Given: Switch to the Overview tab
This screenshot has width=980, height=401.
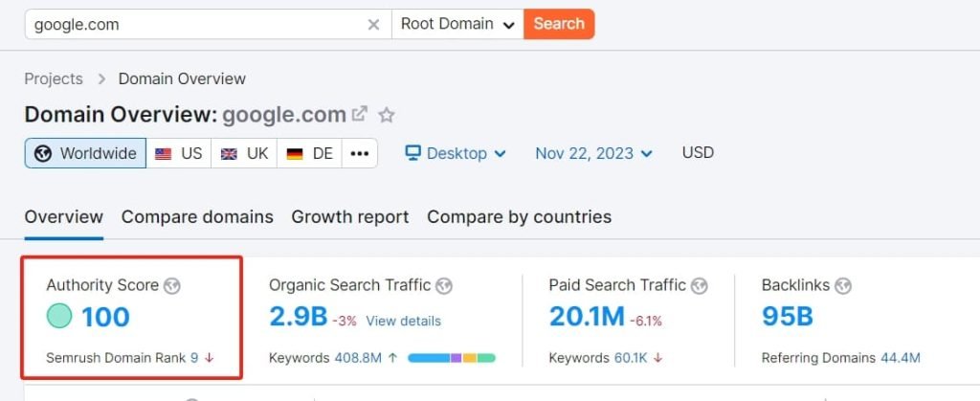Looking at the screenshot, I should point(64,217).
